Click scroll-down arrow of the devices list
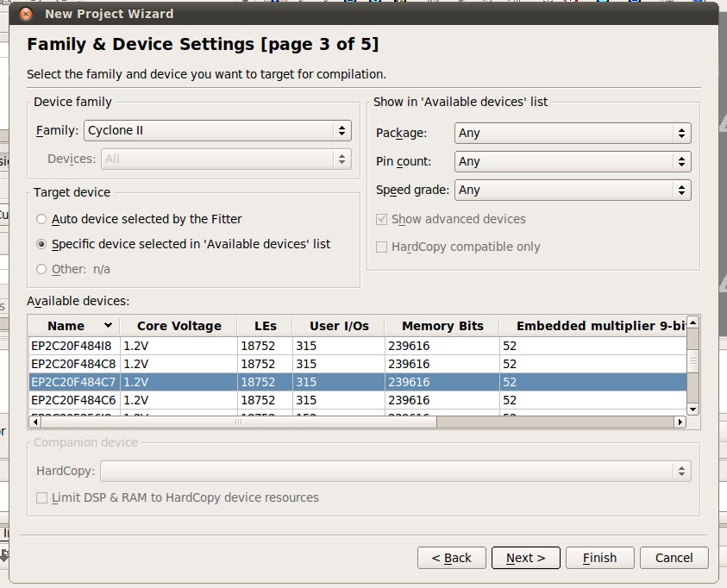 tap(693, 410)
